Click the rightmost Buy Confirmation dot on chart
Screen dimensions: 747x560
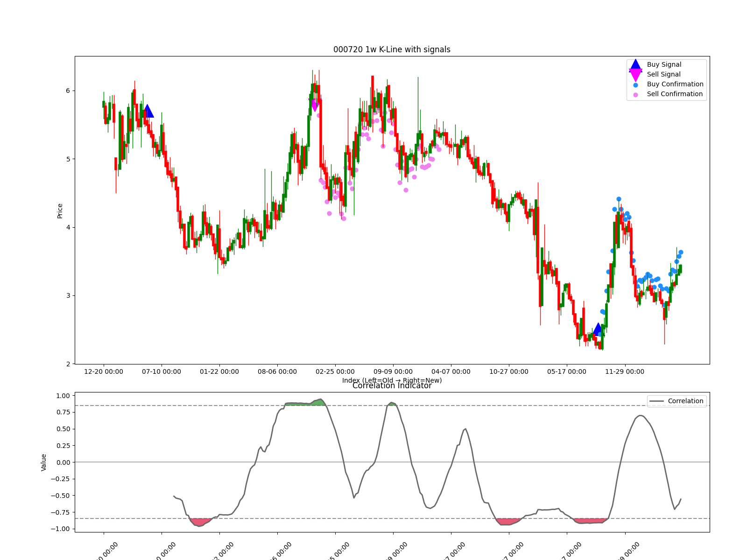(681, 252)
